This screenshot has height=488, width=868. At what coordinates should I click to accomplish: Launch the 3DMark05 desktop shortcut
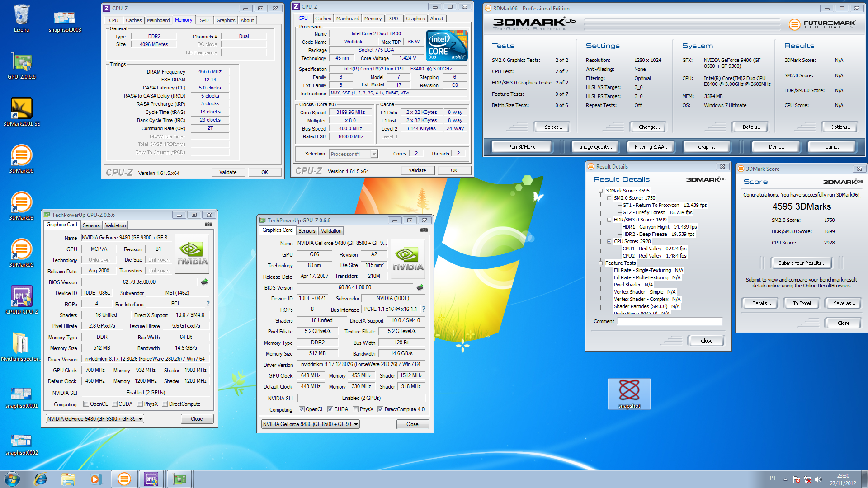pos(21,253)
